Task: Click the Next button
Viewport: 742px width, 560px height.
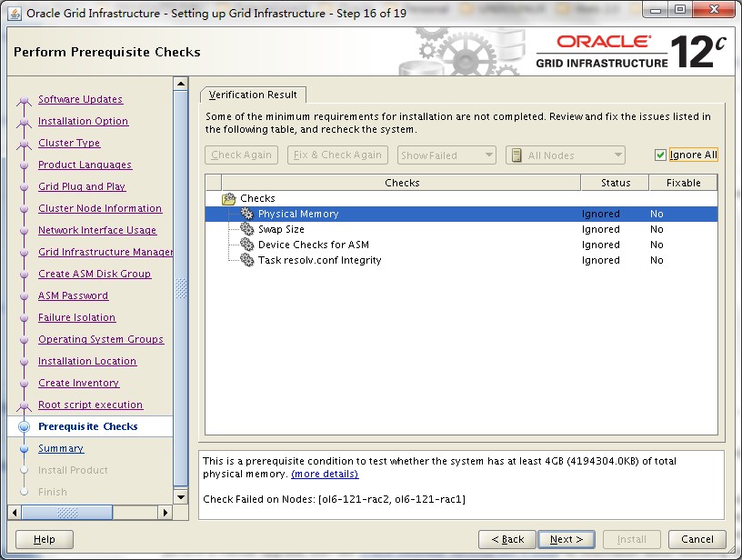Action: point(566,539)
